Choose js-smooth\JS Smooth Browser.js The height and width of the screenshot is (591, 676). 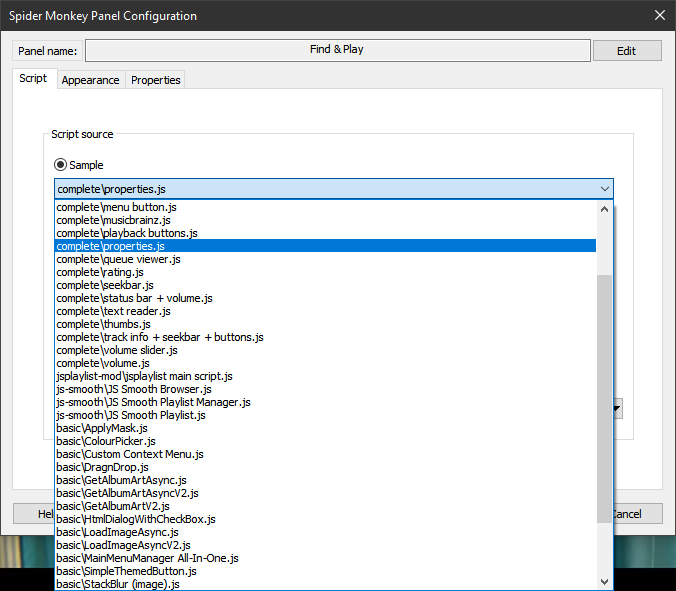(134, 389)
